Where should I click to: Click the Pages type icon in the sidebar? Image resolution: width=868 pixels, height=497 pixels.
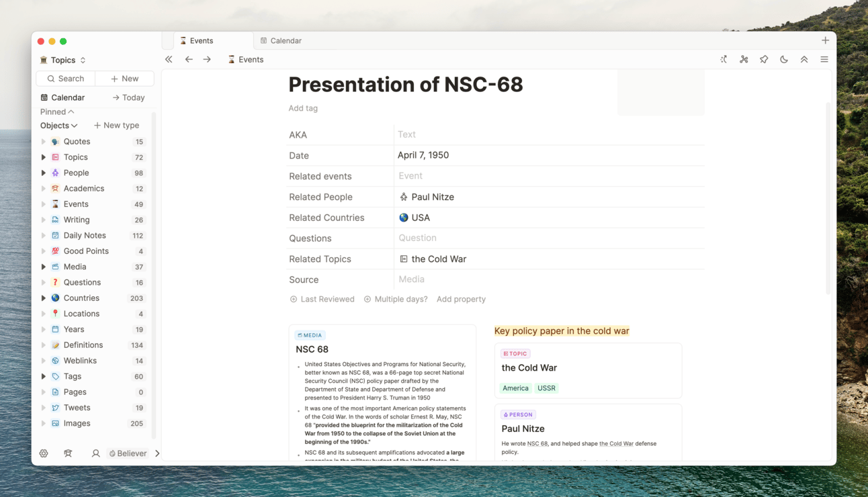[x=55, y=392]
